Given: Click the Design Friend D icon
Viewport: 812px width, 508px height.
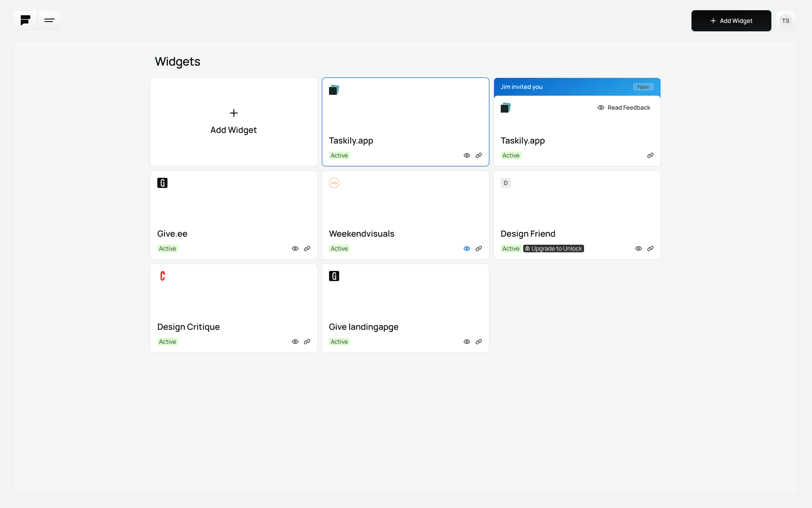Looking at the screenshot, I should [x=506, y=183].
